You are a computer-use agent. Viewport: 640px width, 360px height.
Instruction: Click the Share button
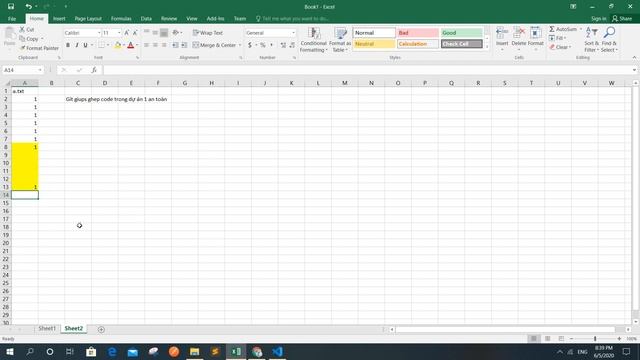(622, 18)
